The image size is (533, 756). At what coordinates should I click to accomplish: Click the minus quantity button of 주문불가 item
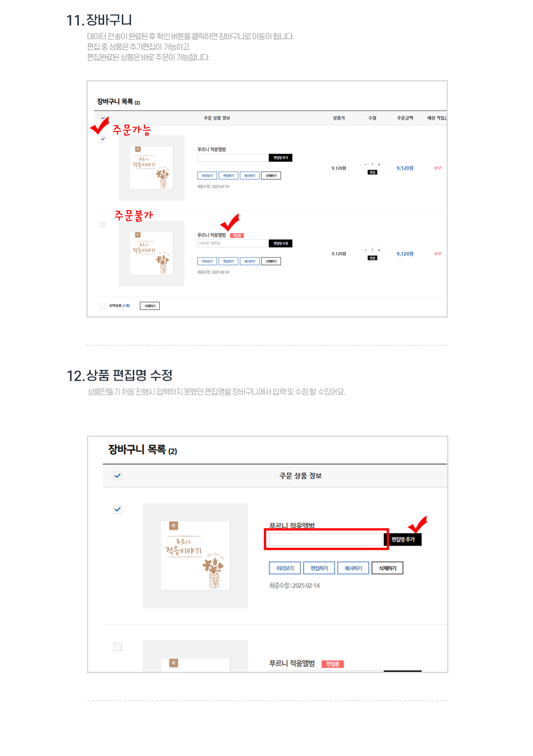[x=366, y=250]
